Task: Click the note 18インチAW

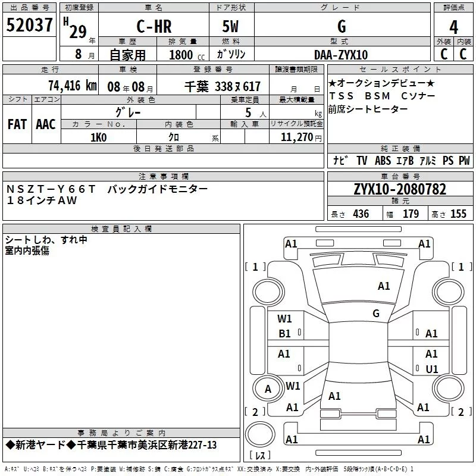Action: (x=42, y=201)
